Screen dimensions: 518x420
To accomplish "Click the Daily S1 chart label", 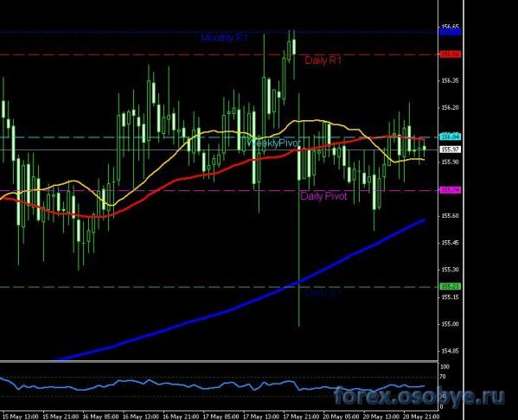I will pos(323,293).
